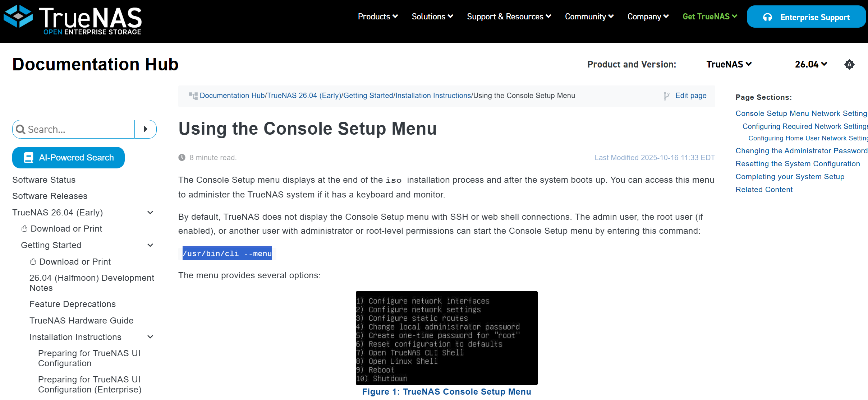
Task: Click the search arrow submit button
Action: 146,129
